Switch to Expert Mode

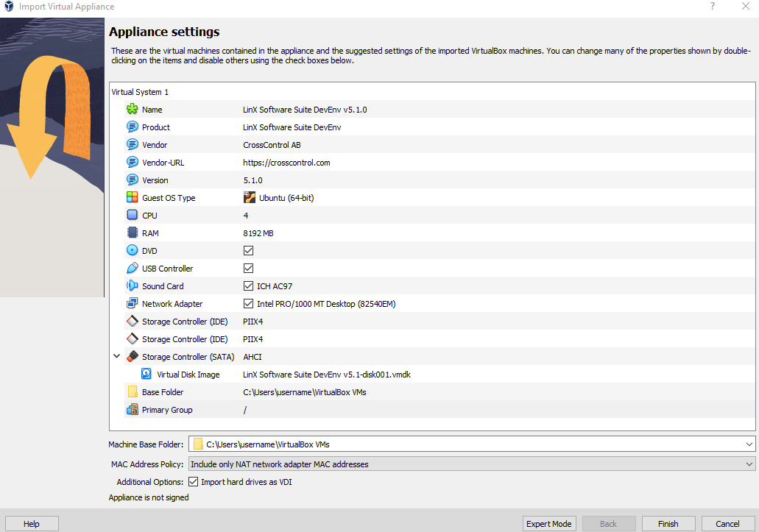(x=549, y=523)
